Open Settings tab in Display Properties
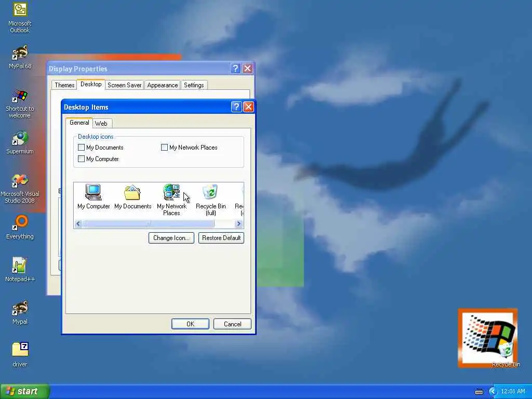Screen dimensions: 532x399 pos(194,85)
